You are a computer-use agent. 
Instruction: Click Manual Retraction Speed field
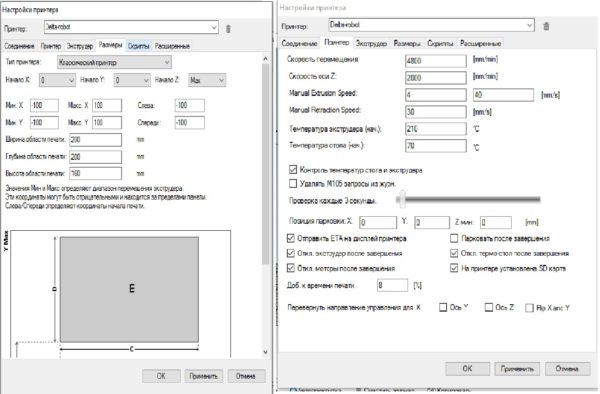click(x=436, y=112)
